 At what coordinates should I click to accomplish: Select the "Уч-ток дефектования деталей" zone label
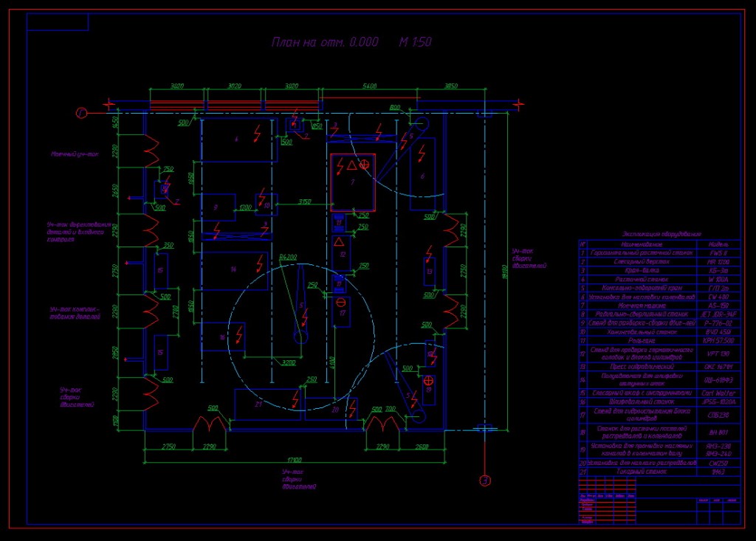click(x=79, y=232)
